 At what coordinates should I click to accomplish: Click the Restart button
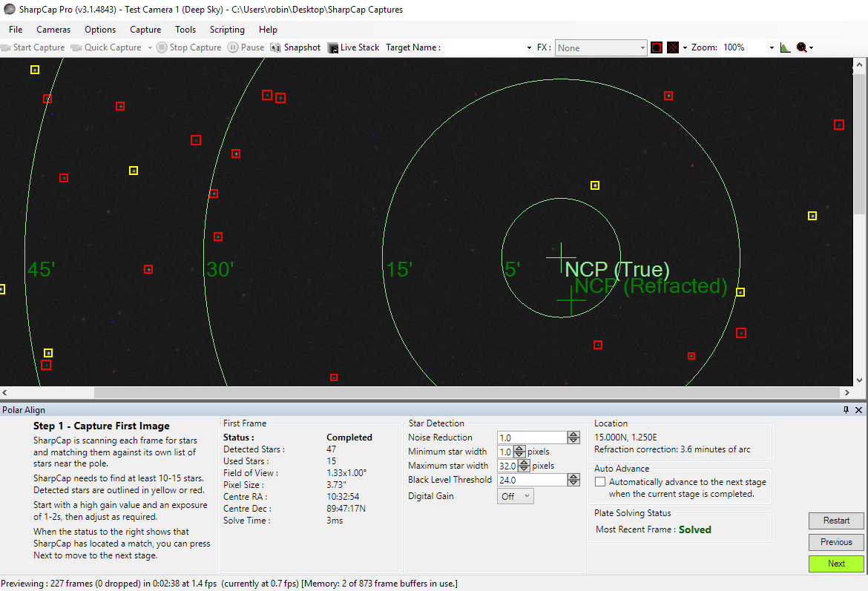point(836,520)
